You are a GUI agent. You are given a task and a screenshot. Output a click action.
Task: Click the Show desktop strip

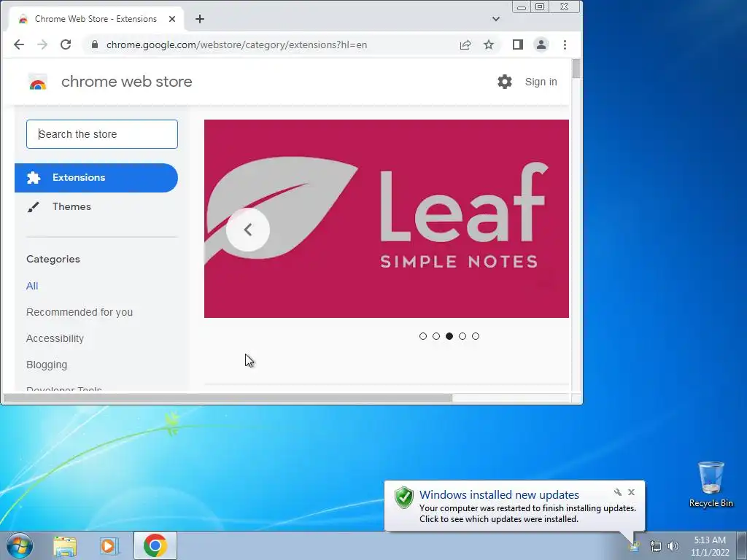742,546
